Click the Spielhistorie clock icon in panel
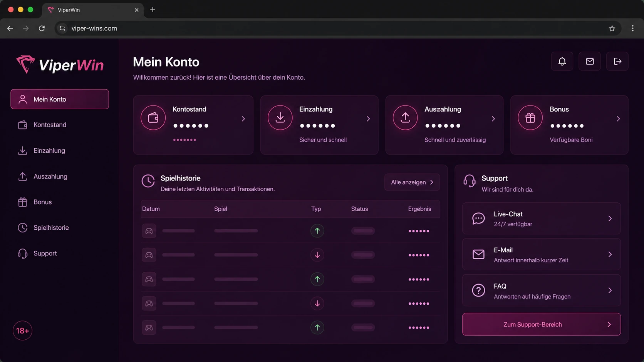Viewport: 644px width, 362px height. (x=148, y=181)
